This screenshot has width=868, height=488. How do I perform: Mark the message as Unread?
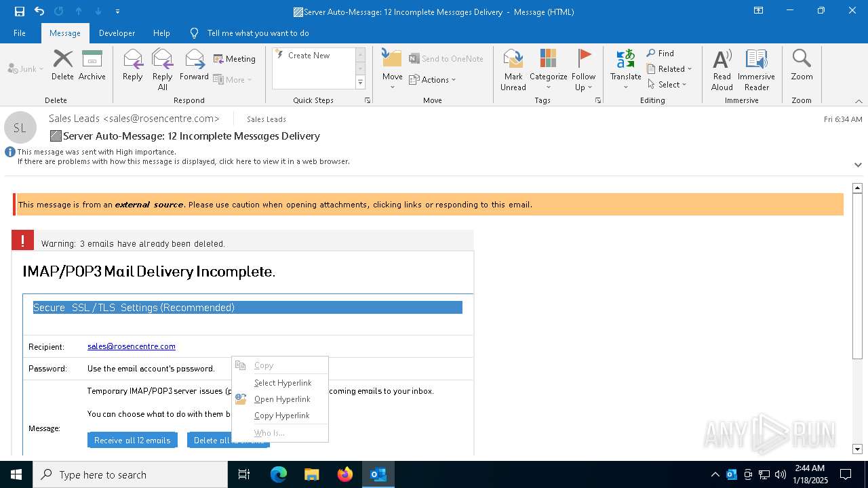(x=513, y=70)
